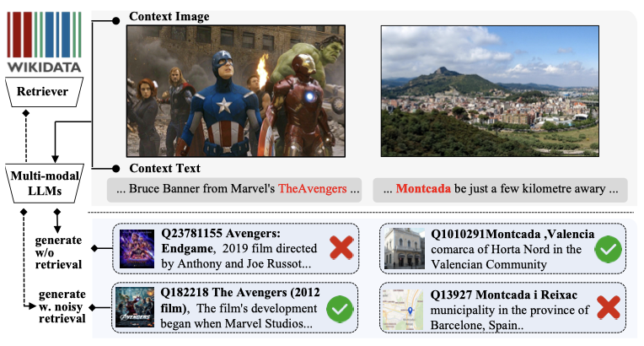The image size is (644, 346).
Task: Open the Montcada i Reixac map thumbnail
Action: click(403, 310)
